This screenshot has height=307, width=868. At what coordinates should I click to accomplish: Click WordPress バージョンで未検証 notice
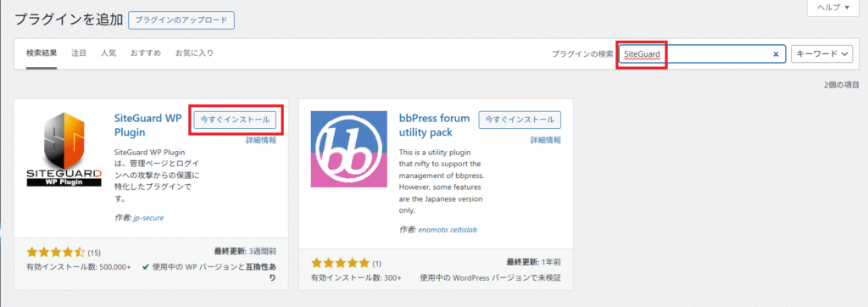coord(491,277)
